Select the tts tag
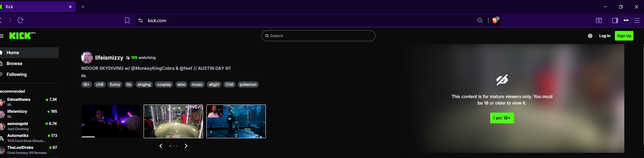 tap(129, 84)
